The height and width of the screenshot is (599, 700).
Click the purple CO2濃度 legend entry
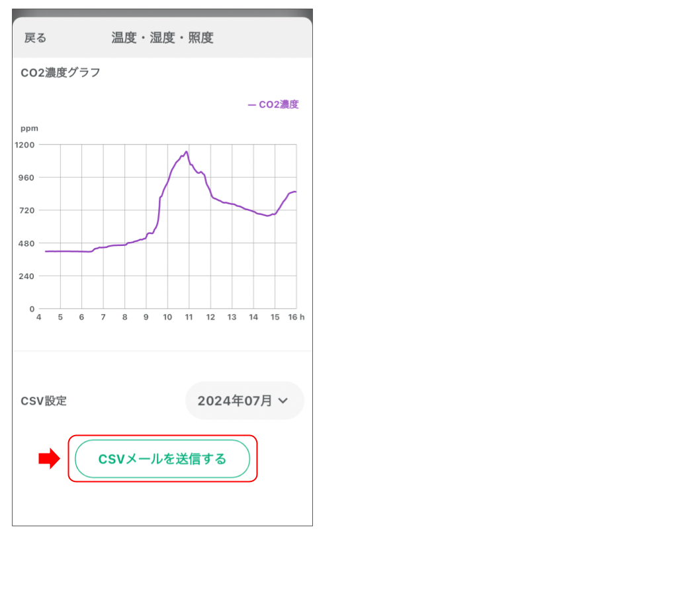pyautogui.click(x=273, y=104)
